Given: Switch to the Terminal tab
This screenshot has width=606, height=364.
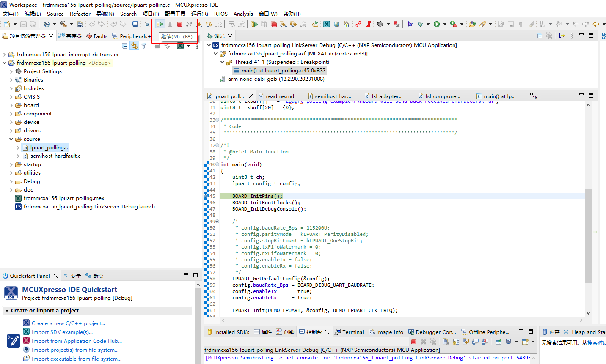Looking at the screenshot, I should 349,332.
